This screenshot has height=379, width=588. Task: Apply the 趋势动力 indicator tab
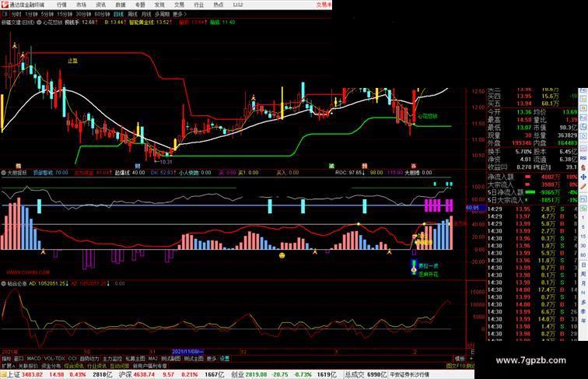coord(89,359)
